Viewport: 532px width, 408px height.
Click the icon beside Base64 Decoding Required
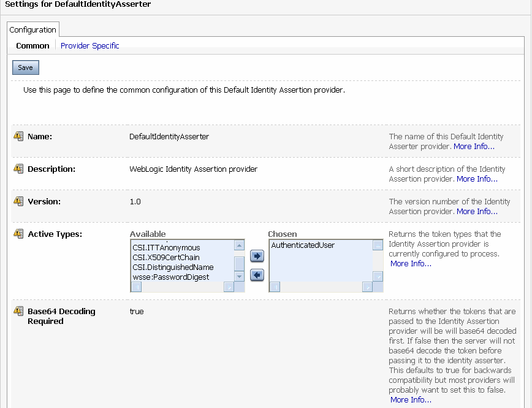pos(18,311)
